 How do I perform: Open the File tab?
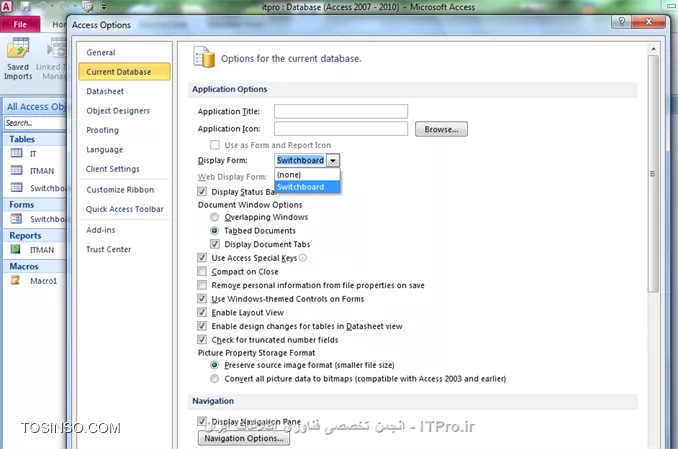click(x=20, y=24)
